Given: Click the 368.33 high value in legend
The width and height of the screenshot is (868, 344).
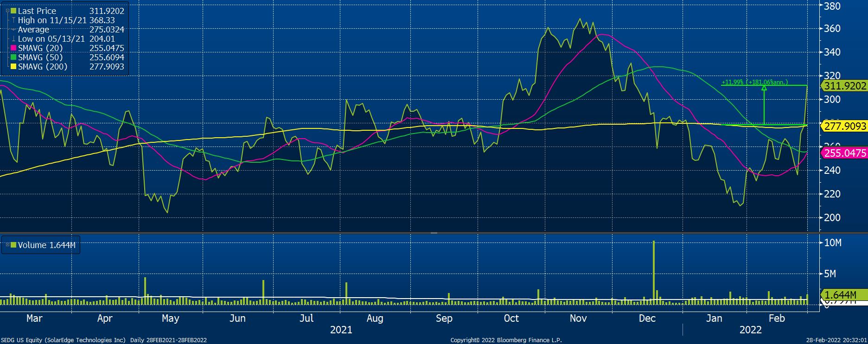Looking at the screenshot, I should 102,20.
